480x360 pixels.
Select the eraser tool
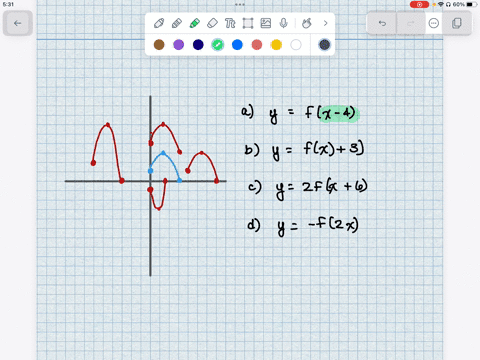pyautogui.click(x=212, y=23)
